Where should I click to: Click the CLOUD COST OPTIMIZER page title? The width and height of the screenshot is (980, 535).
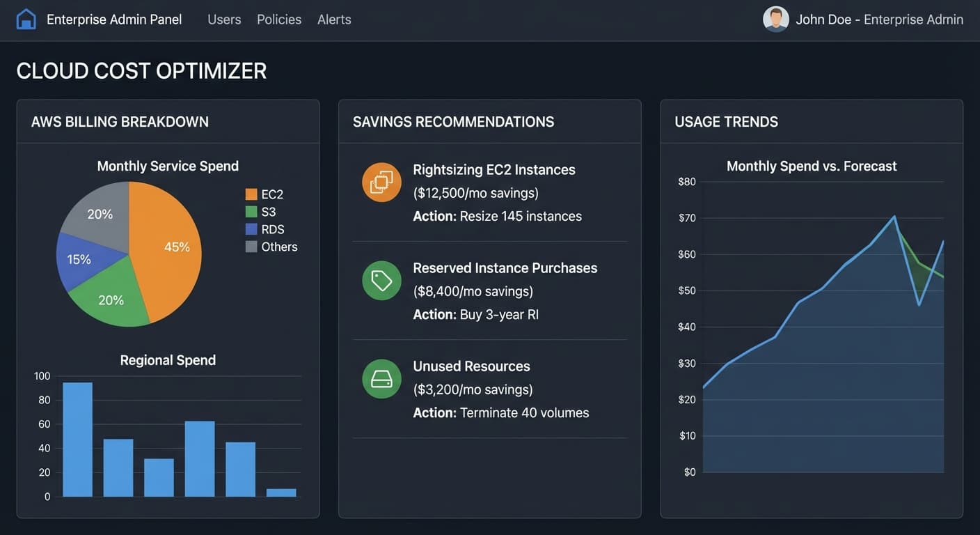click(141, 71)
